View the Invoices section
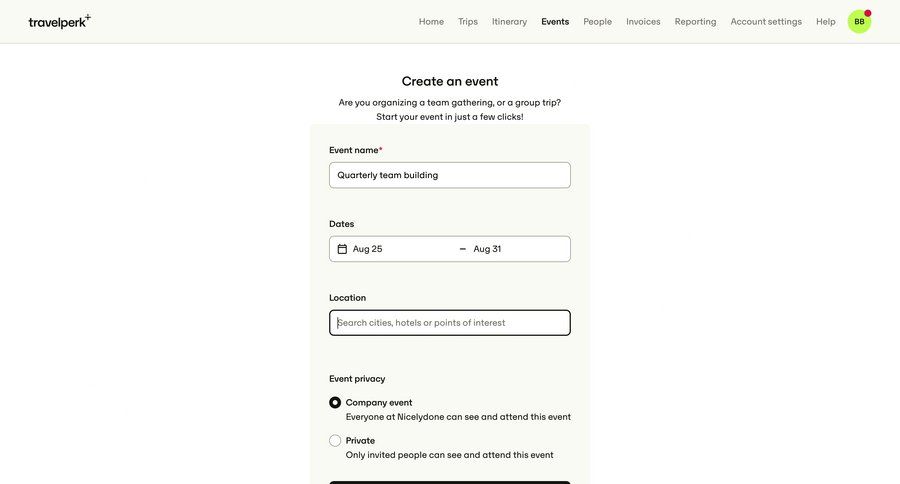The image size is (900, 484). pyautogui.click(x=643, y=21)
